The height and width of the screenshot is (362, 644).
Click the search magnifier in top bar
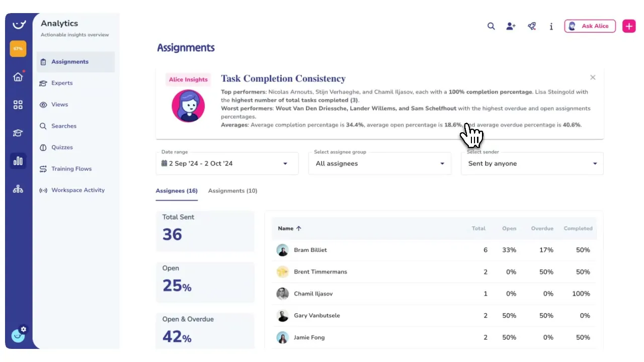pos(491,26)
